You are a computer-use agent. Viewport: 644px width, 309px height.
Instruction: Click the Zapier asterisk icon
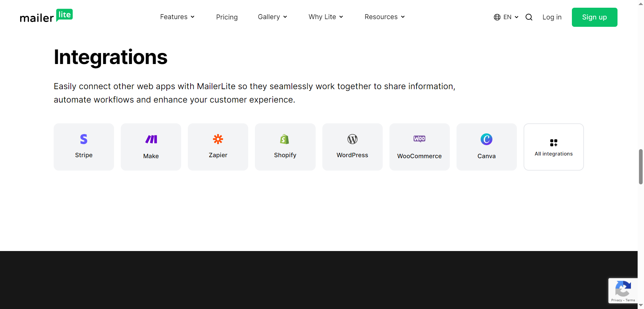coord(218,139)
